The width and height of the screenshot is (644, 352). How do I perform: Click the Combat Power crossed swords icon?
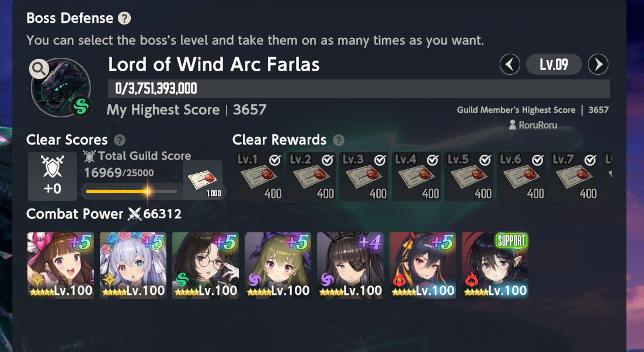coord(134,214)
